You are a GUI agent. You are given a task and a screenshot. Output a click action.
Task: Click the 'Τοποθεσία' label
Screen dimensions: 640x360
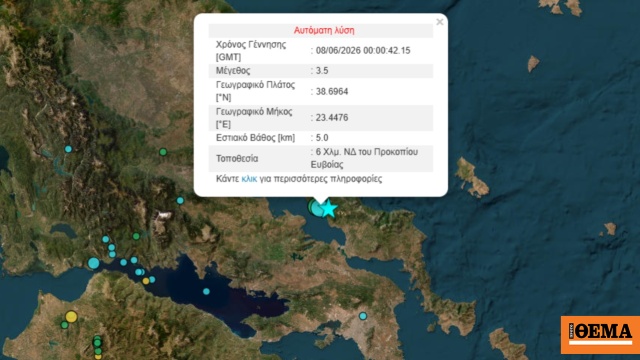pyautogui.click(x=237, y=158)
